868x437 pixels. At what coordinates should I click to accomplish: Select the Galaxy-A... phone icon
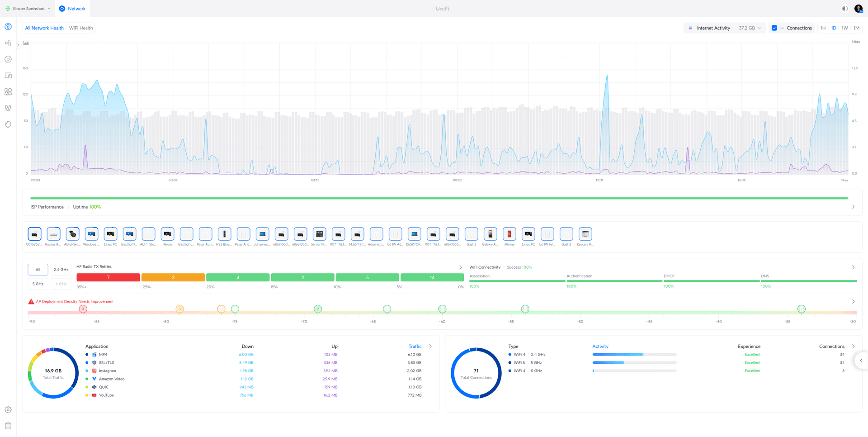click(490, 234)
